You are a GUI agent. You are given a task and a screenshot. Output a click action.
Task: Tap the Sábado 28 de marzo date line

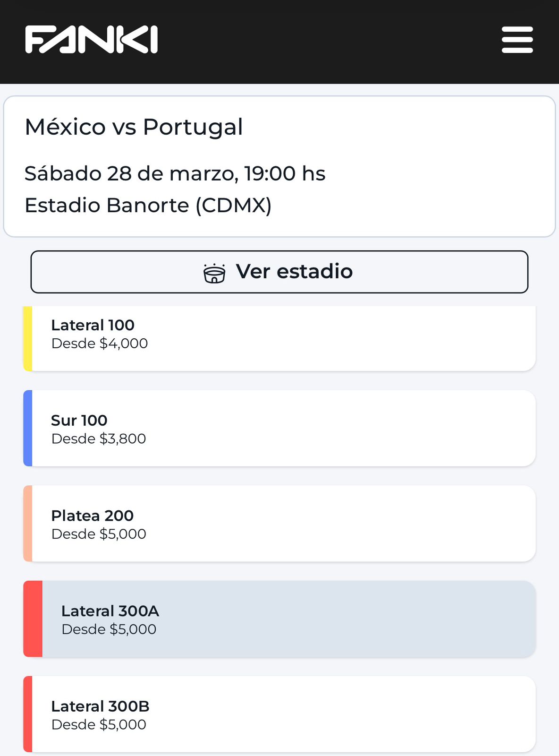175,173
